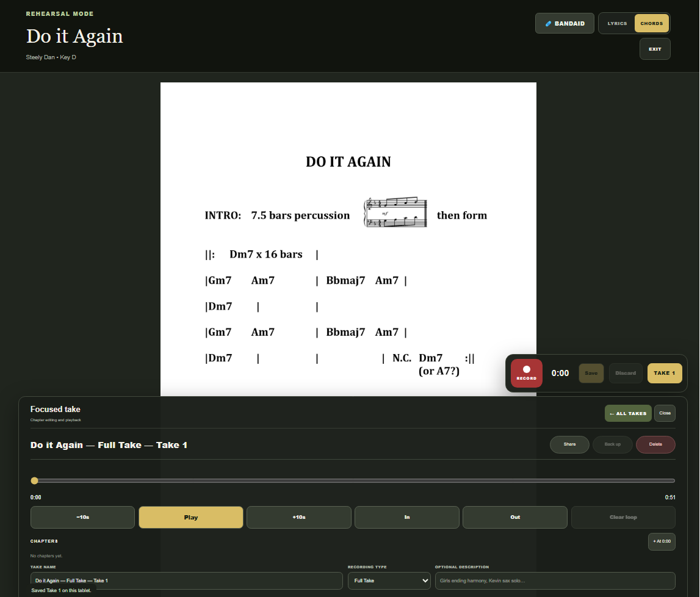The image size is (700, 597).
Task: Click the middle of the playback timeline track
Action: (353, 481)
